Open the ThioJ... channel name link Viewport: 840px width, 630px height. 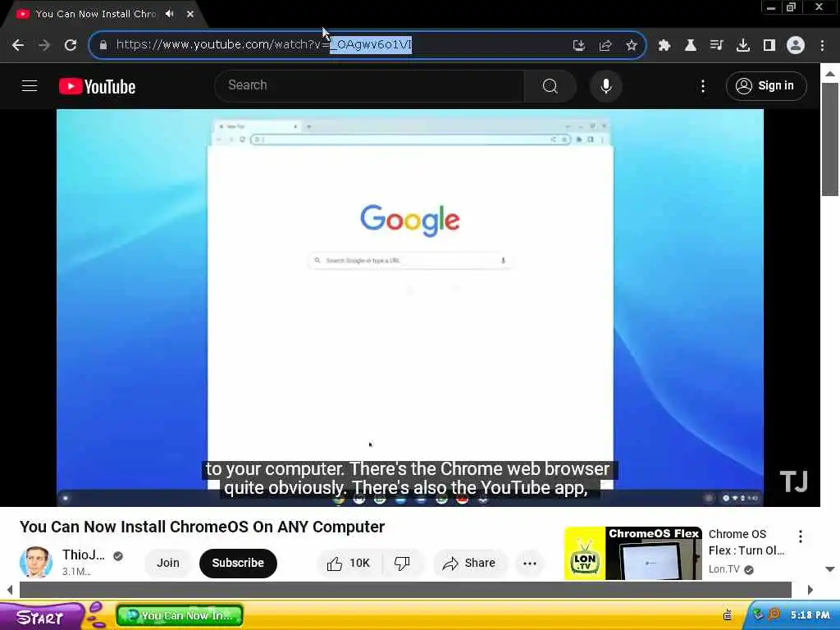[83, 555]
